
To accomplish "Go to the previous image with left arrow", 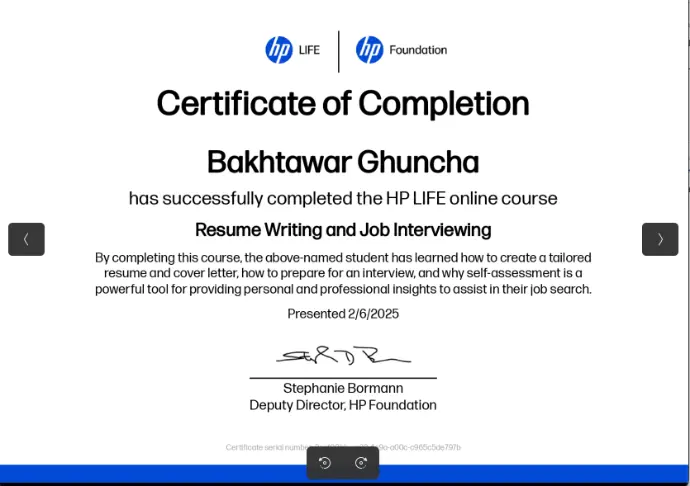I will pyautogui.click(x=26, y=239).
